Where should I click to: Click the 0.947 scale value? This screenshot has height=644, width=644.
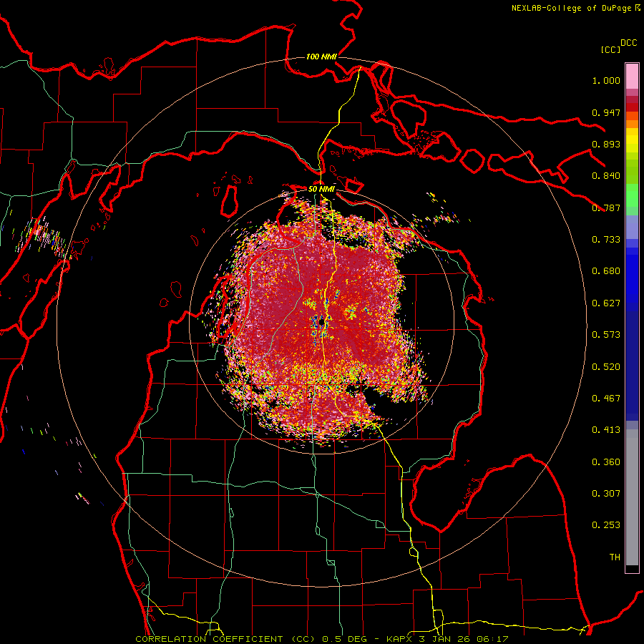click(606, 112)
